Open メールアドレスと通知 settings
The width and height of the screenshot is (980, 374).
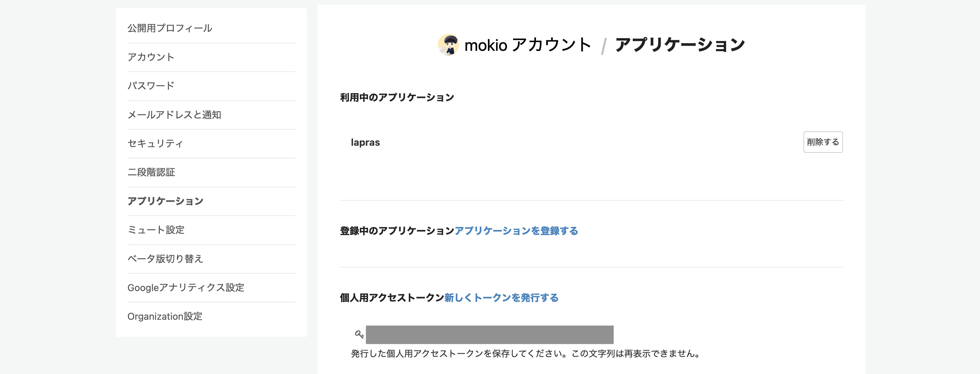pyautogui.click(x=176, y=115)
